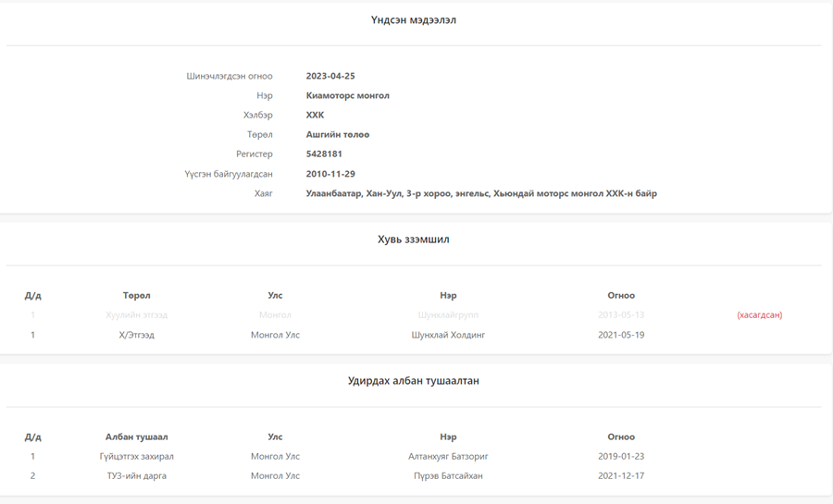Click the 'Үүсгэн байгуулагдсан' label

(229, 174)
